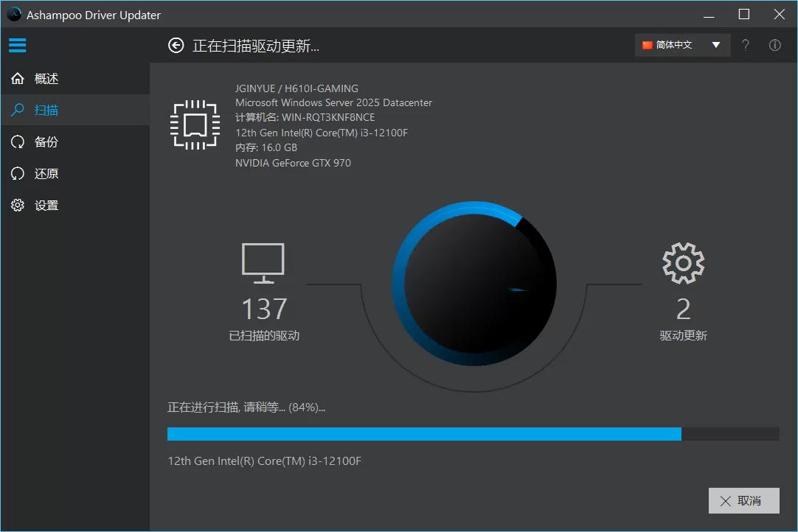Click the 扫描 scan magnifier icon
This screenshot has width=798, height=532.
[17, 110]
